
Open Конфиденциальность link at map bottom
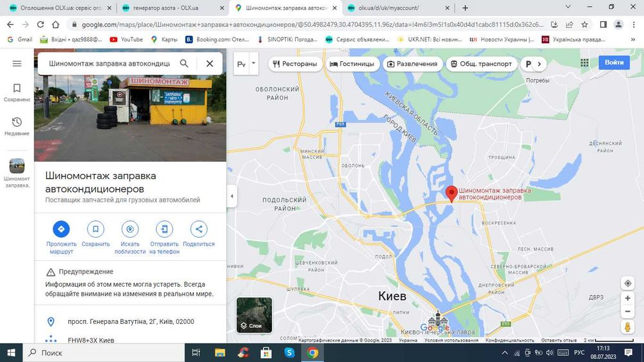click(x=509, y=340)
